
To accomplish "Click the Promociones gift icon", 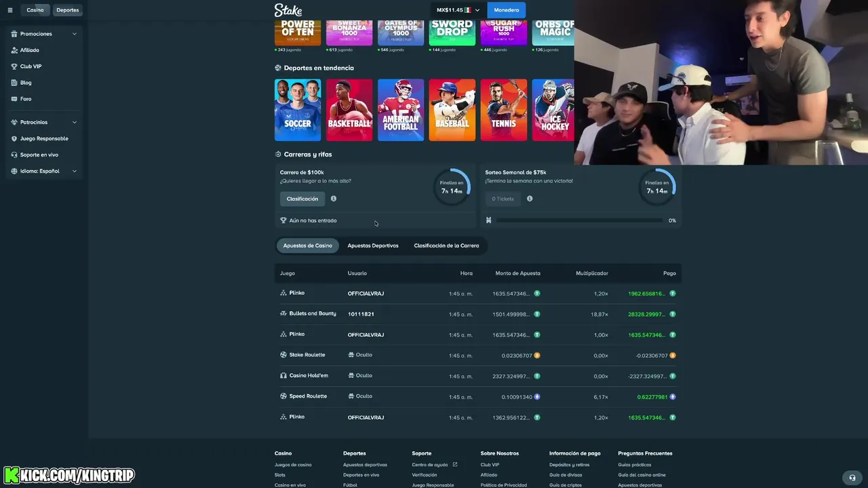I will coord(14,34).
